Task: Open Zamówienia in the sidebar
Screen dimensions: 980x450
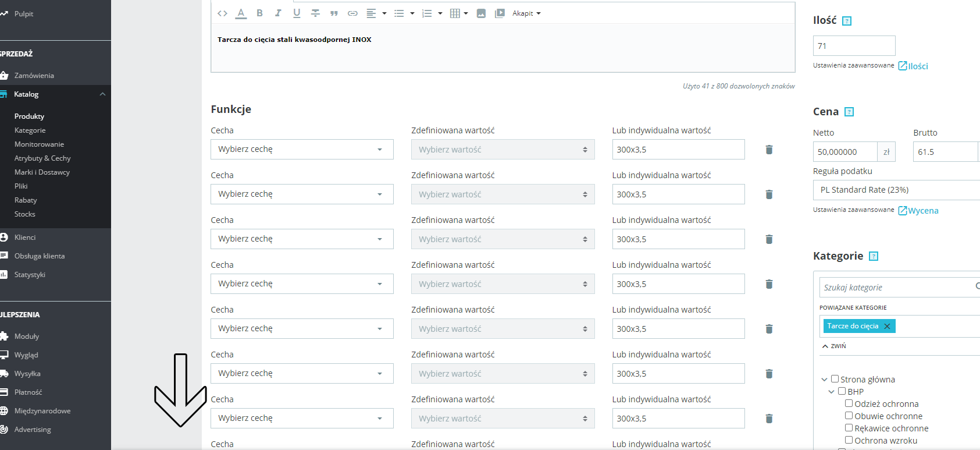Action: pyautogui.click(x=34, y=76)
